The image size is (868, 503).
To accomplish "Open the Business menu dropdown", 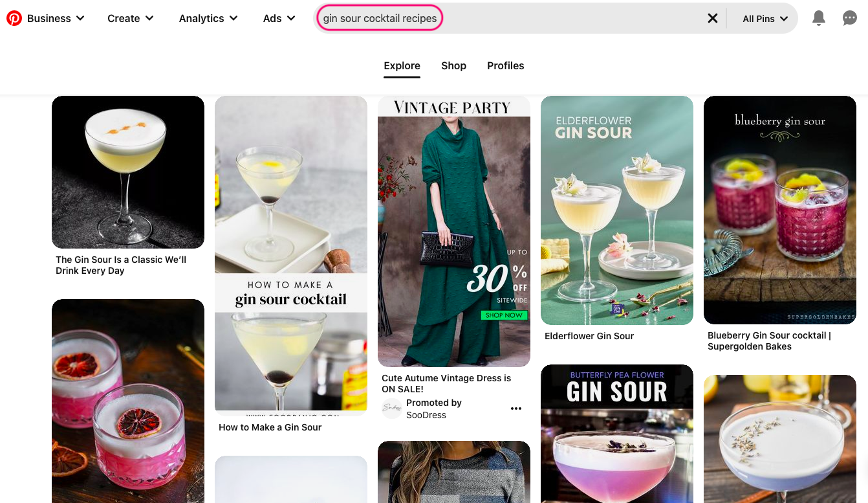I will (x=49, y=18).
